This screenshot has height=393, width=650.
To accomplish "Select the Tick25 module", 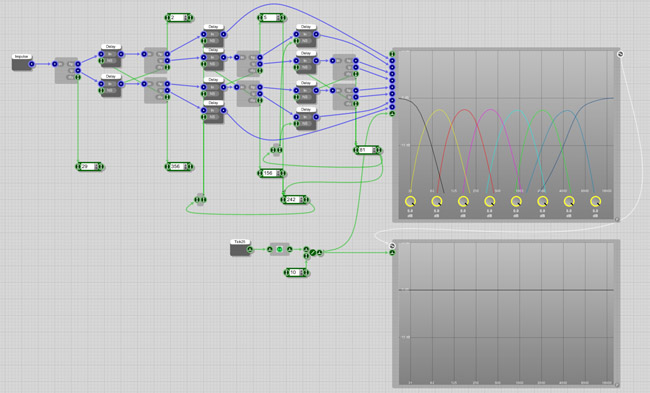I will (x=240, y=247).
